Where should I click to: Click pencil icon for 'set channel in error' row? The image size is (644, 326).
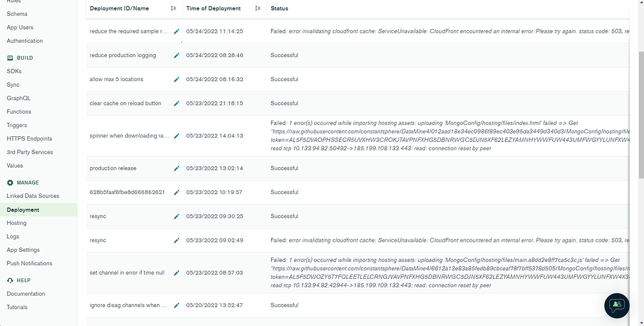[x=177, y=273]
